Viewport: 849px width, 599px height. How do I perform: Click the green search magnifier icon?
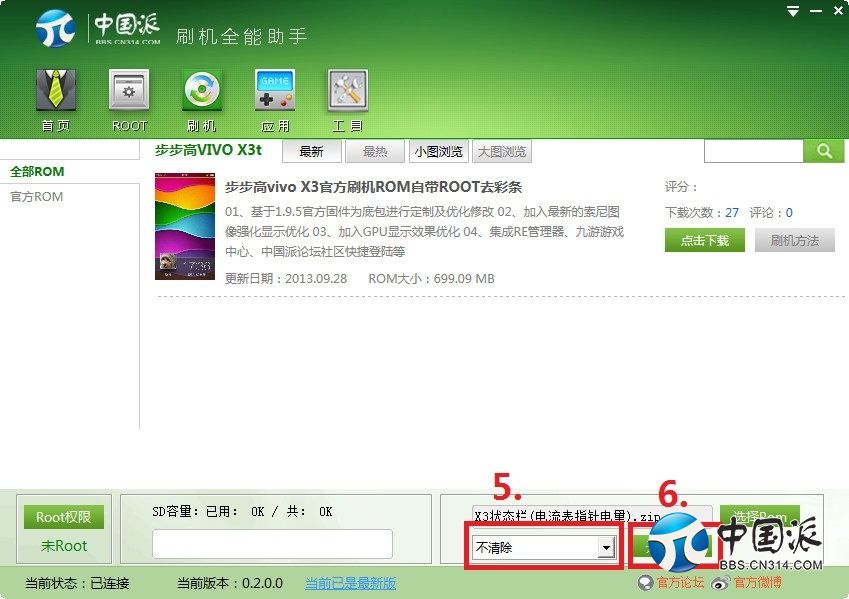[x=824, y=151]
